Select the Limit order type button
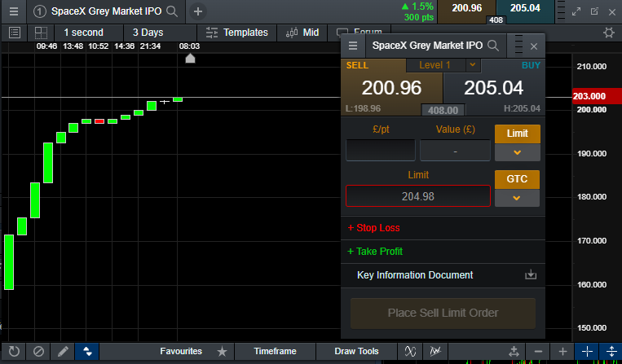The width and height of the screenshot is (622, 364). pyautogui.click(x=518, y=134)
